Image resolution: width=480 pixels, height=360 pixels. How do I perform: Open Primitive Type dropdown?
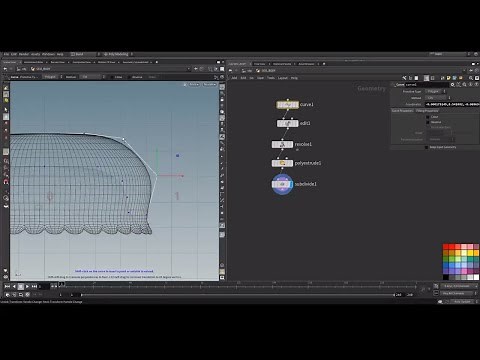(435, 91)
